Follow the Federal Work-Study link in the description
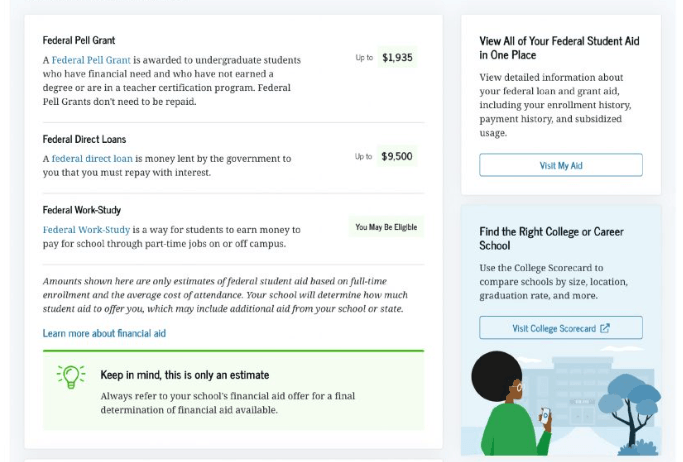The width and height of the screenshot is (683, 462). coord(87,229)
